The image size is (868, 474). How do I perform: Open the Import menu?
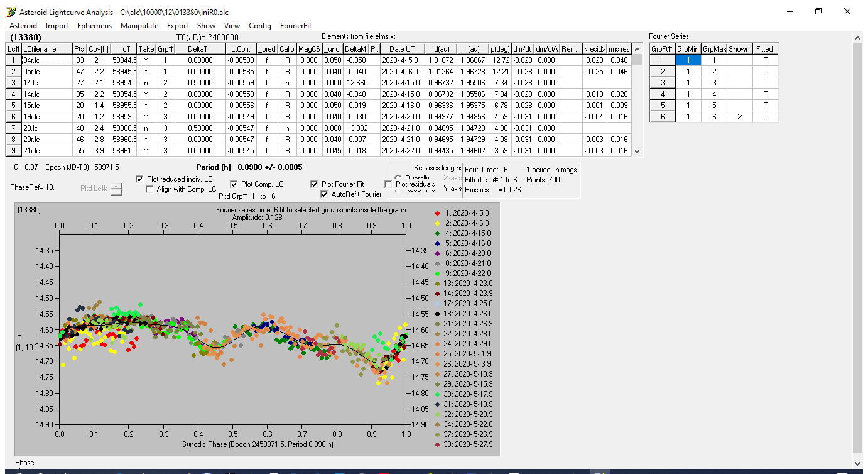tap(57, 26)
